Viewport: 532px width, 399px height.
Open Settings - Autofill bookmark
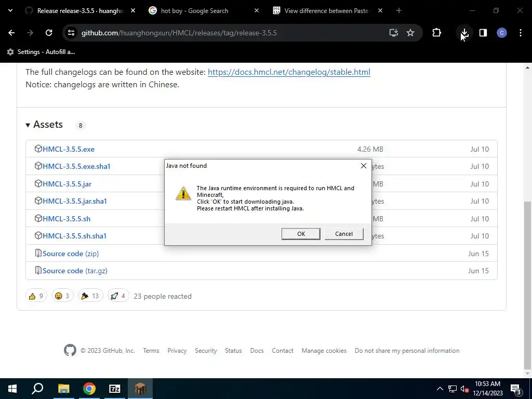[x=41, y=52]
